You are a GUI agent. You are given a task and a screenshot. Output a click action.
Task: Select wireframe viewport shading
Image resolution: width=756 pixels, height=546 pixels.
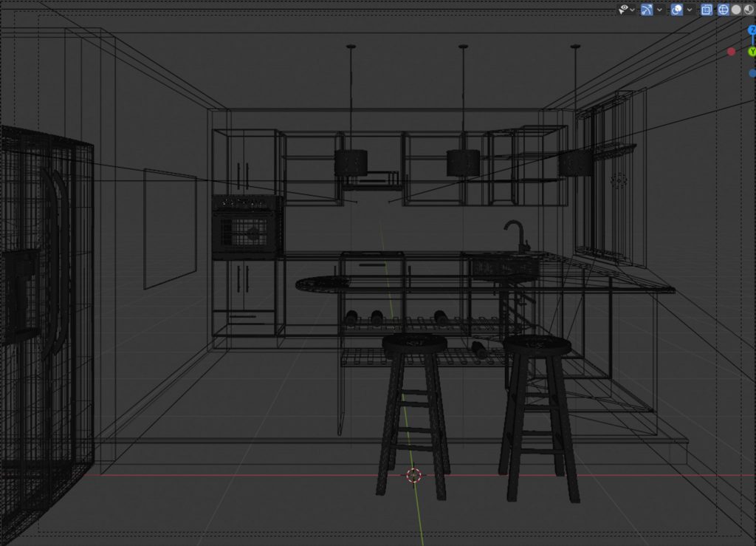coord(724,10)
